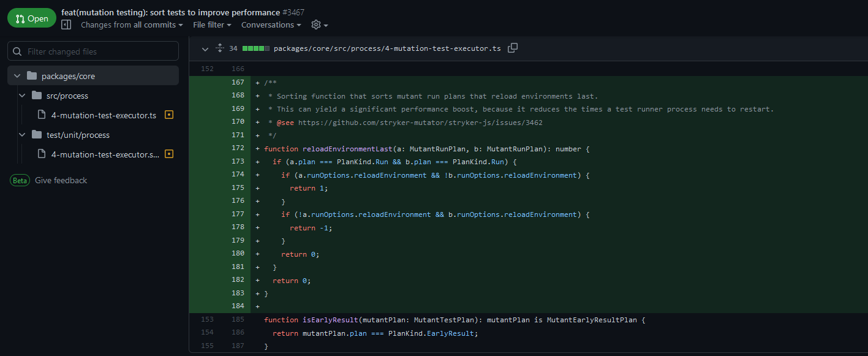Expand all lines of the diff file
Viewport: 868px width, 356px height.
coord(220,48)
